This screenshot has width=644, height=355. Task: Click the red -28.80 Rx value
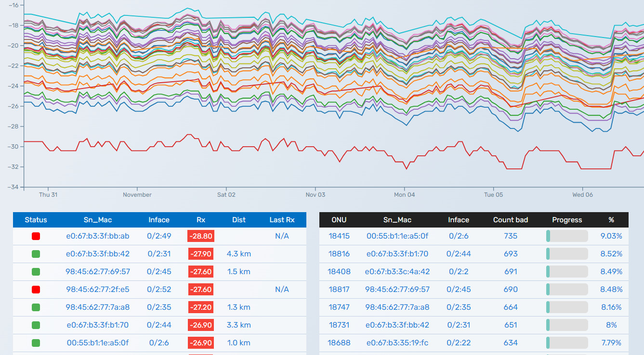click(201, 236)
